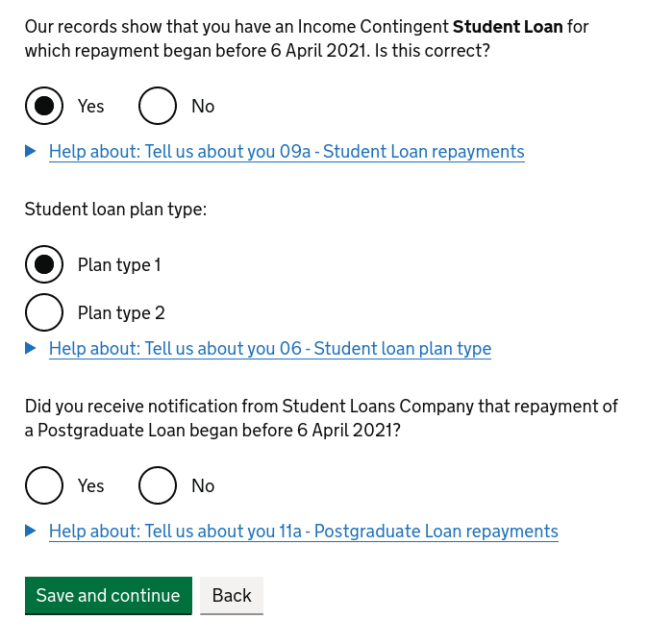Click the 'Plan type 2' label text
Screen dimensions: 648x644
tap(121, 313)
